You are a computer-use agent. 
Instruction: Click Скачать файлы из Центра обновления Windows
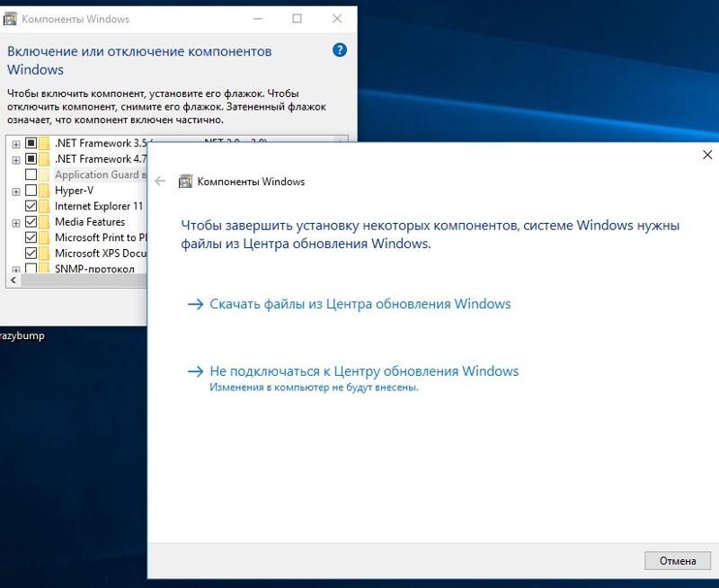360,304
